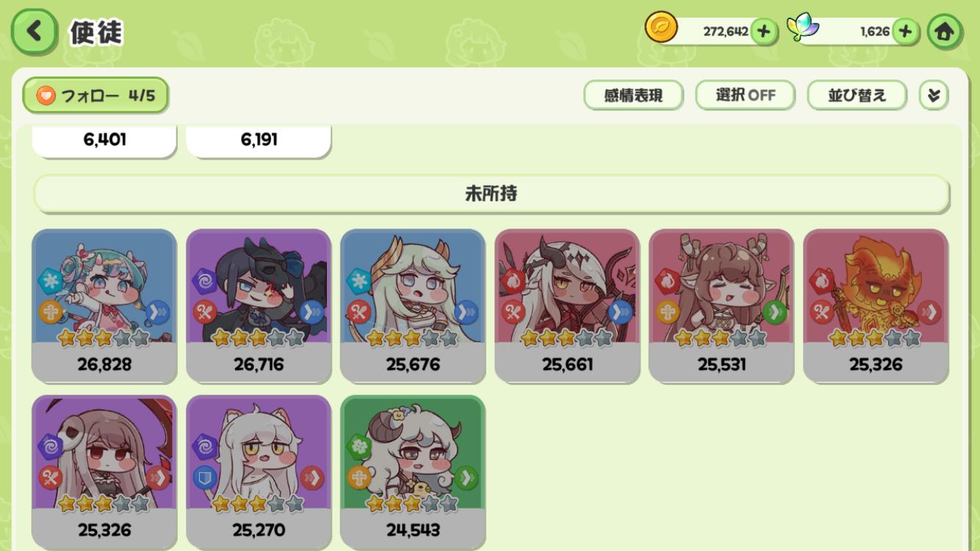980x551 pixels.
Task: Open the 感情表現 emotion expressions
Action: tap(633, 96)
